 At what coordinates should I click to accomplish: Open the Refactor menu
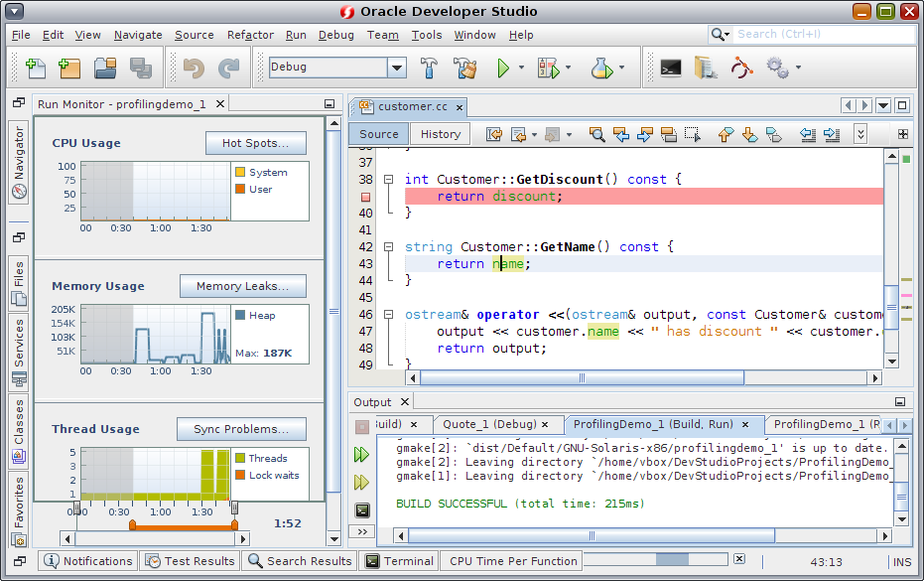pos(250,35)
